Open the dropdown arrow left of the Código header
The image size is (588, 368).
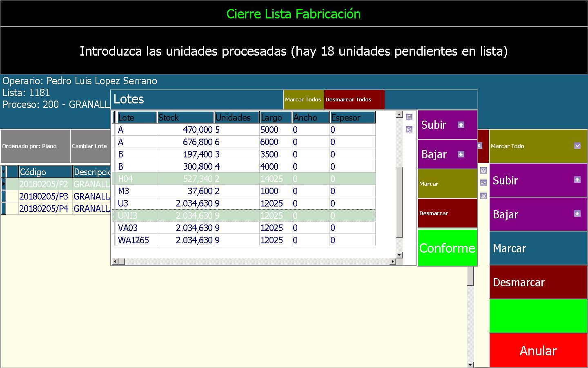[4, 172]
